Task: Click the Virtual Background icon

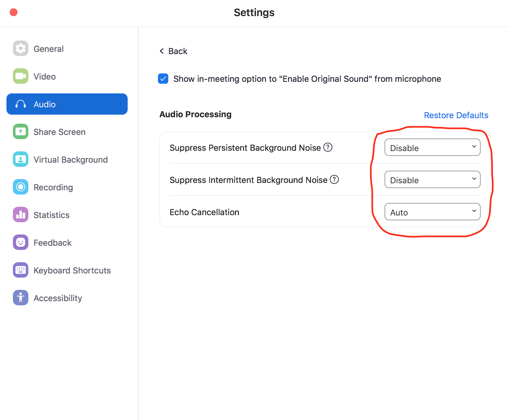Action: pyautogui.click(x=21, y=159)
